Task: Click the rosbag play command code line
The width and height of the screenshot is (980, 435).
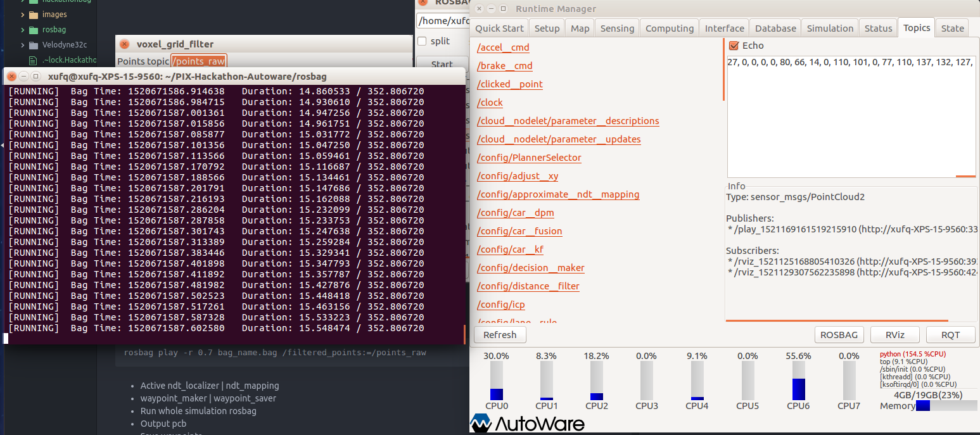Action: [275, 353]
